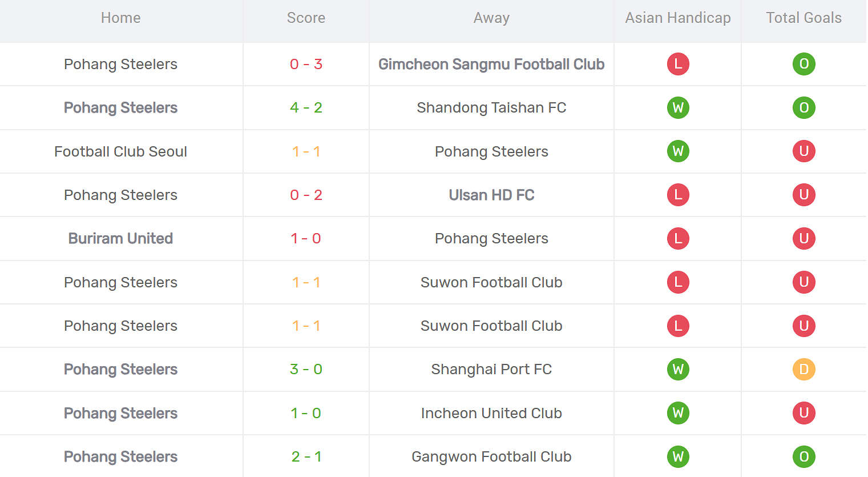Image resolution: width=868 pixels, height=477 pixels.
Task: Click the green O badge in Gangwon row
Action: pos(804,456)
